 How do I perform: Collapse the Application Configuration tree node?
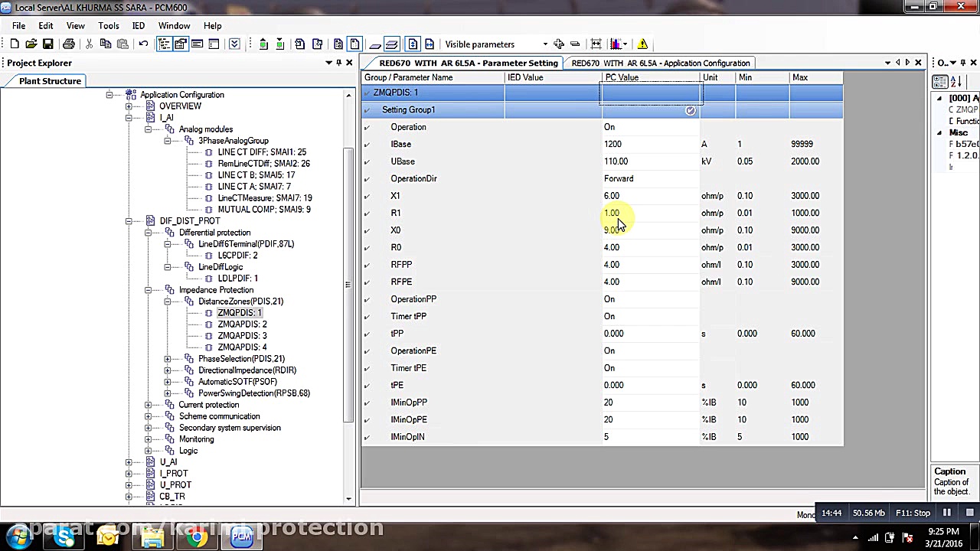click(109, 95)
